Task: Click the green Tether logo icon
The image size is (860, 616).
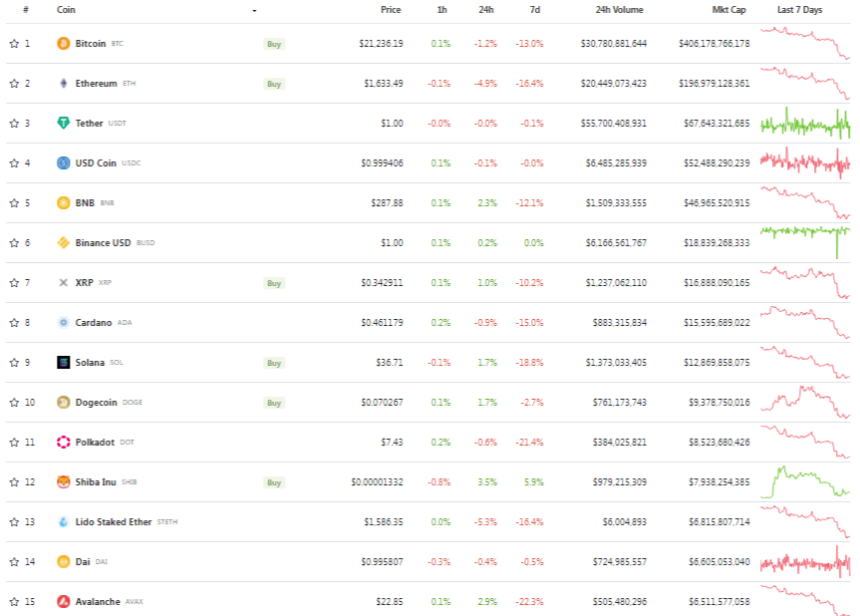Action: click(64, 123)
